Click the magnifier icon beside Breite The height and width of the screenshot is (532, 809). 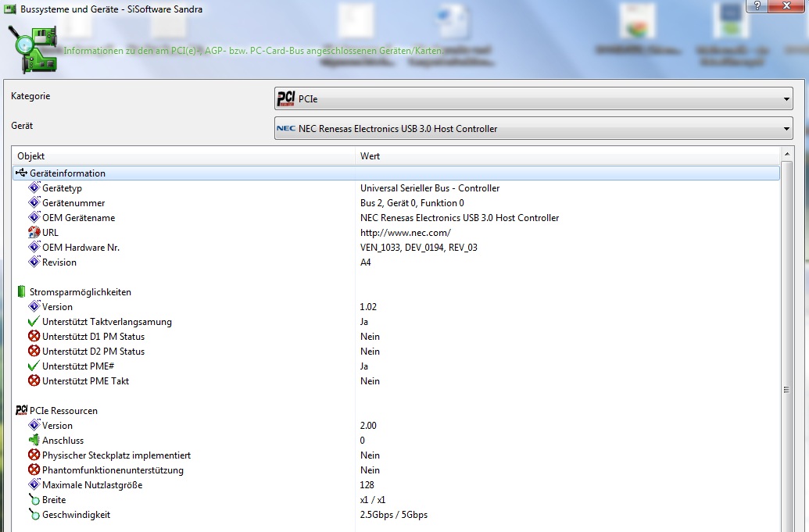[34, 499]
